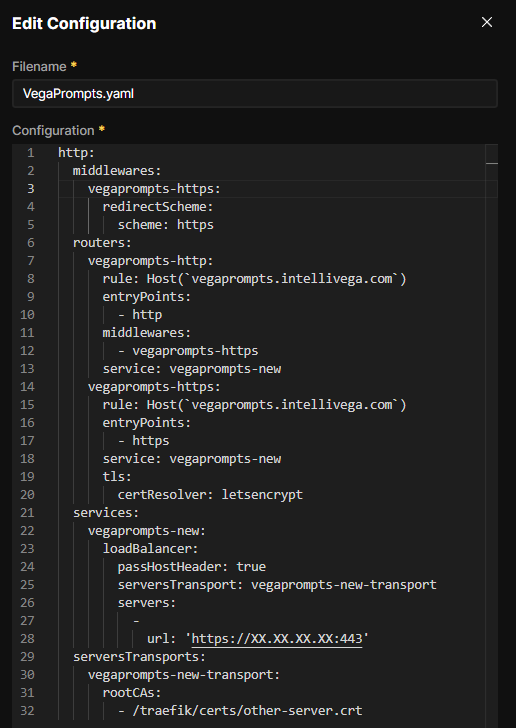Click the 'rootCAs:' key
Viewport: 516px width, 728px height.
point(132,693)
